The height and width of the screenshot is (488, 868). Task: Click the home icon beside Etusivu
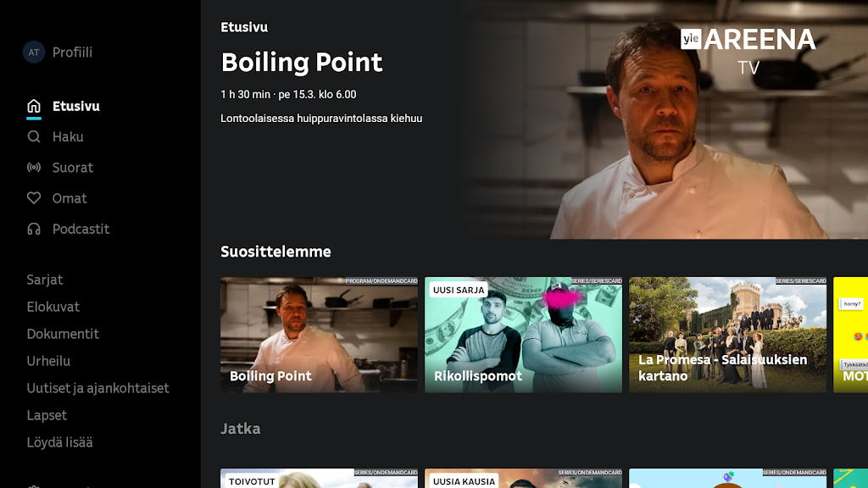(34, 106)
